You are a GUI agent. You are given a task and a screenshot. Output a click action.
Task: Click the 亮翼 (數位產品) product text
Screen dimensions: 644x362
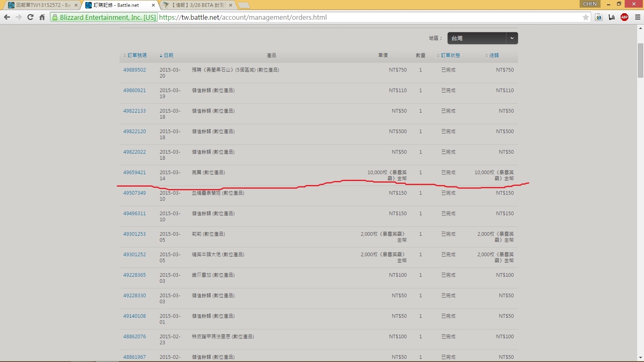pyautogui.click(x=208, y=173)
